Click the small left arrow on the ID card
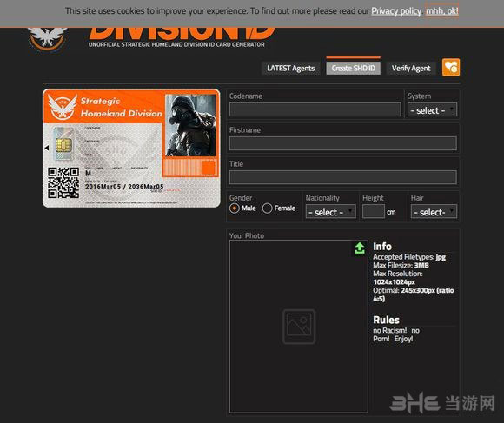This screenshot has width=504, height=423. coord(47,148)
